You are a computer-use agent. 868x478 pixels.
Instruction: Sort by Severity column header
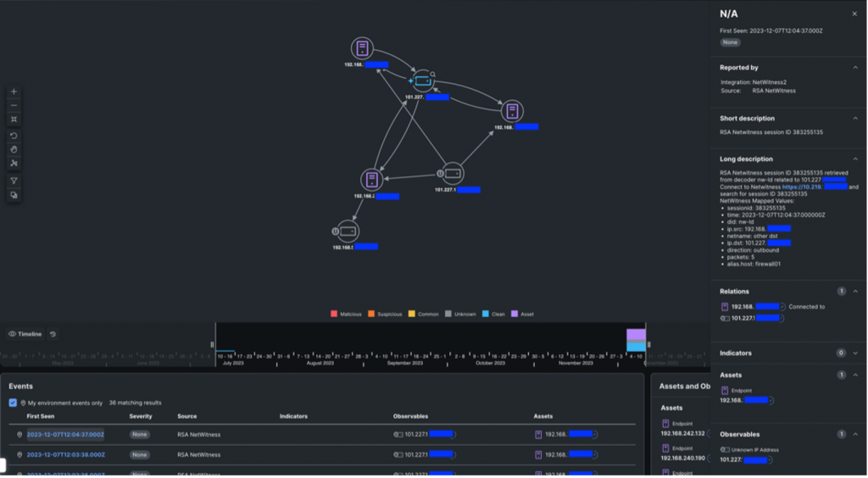[x=141, y=416]
